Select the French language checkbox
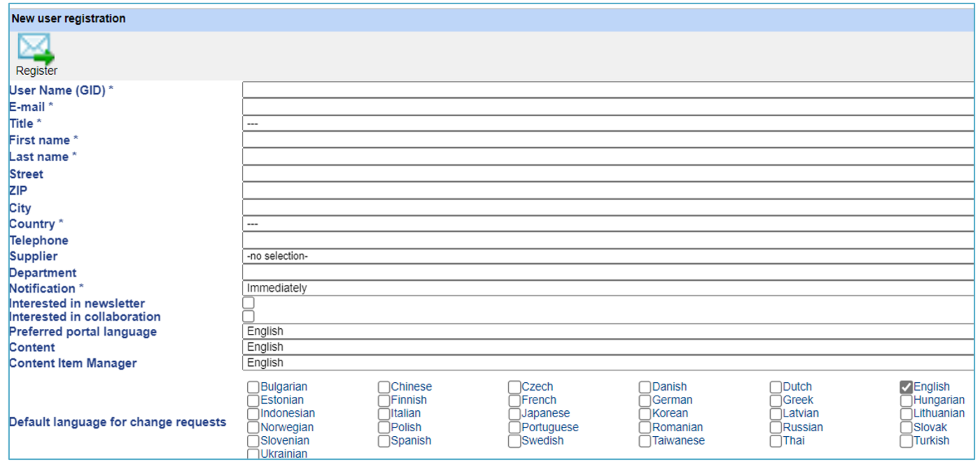Image resolution: width=980 pixels, height=462 pixels. point(514,400)
